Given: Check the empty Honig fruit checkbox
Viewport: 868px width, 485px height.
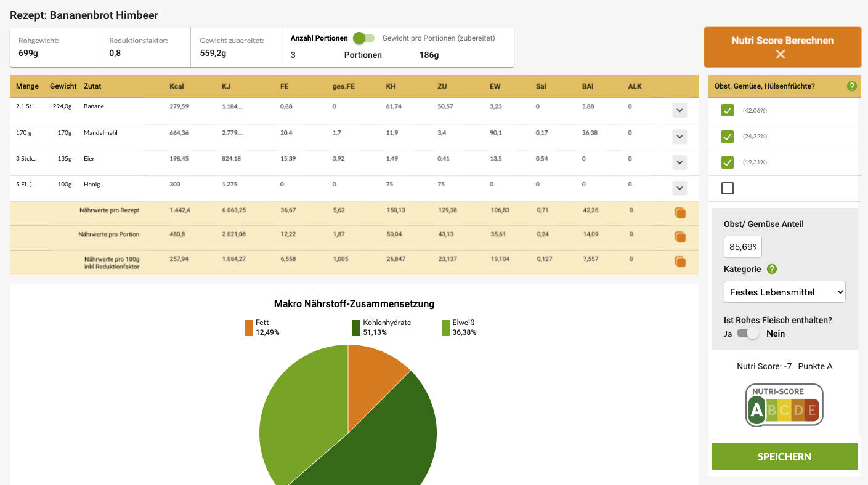Looking at the screenshot, I should point(728,188).
